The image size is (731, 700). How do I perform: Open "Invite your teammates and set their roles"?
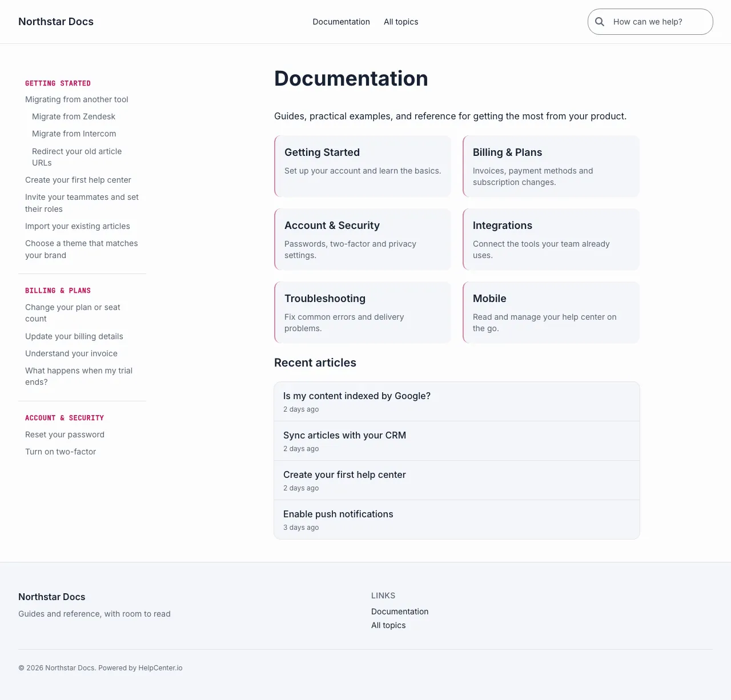[x=82, y=203]
